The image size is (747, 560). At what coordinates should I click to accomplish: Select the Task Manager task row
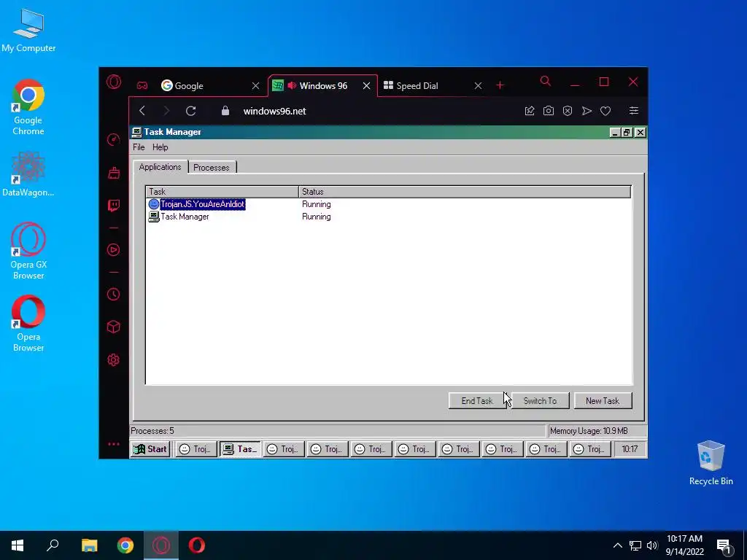(x=389, y=216)
